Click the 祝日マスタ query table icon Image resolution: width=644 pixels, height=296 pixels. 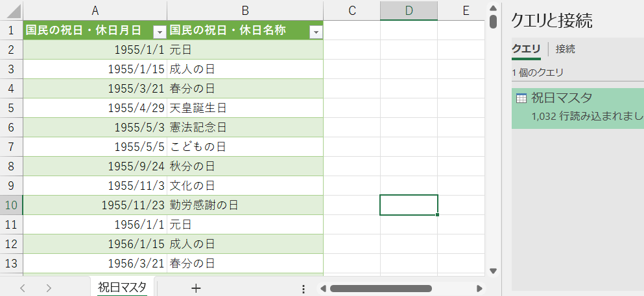pyautogui.click(x=521, y=98)
